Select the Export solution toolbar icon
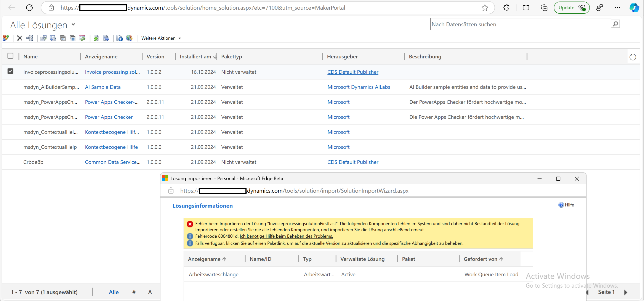This screenshot has width=644, height=301. click(106, 38)
